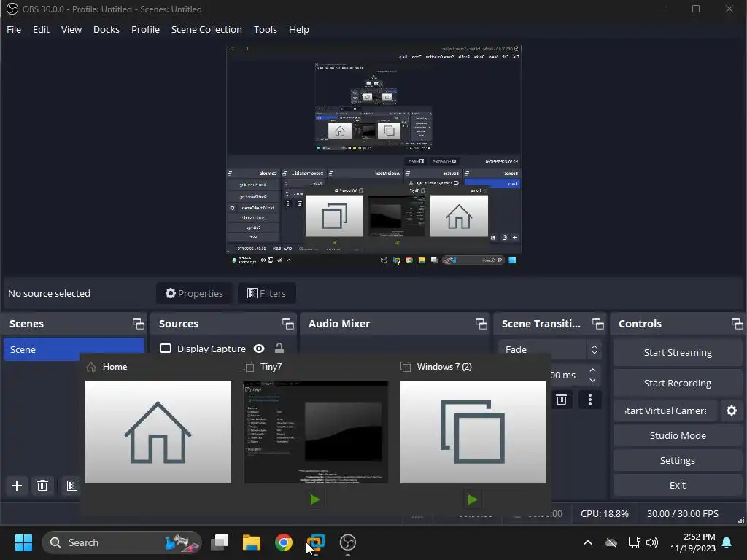Click the Filters button
The image size is (747, 560).
tap(267, 293)
